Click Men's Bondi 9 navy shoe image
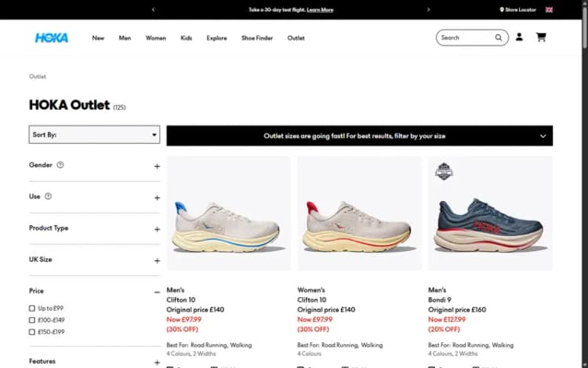 tap(490, 213)
